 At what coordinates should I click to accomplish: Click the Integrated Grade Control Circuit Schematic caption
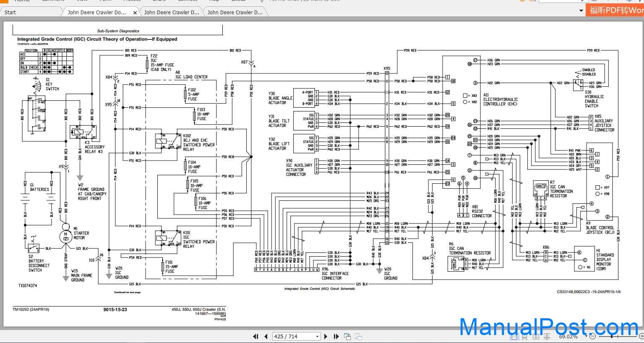coord(320,288)
